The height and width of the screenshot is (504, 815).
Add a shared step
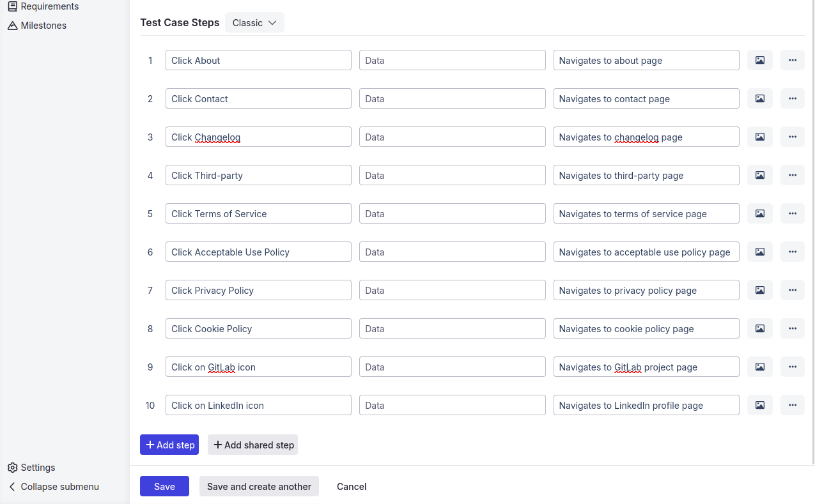252,445
